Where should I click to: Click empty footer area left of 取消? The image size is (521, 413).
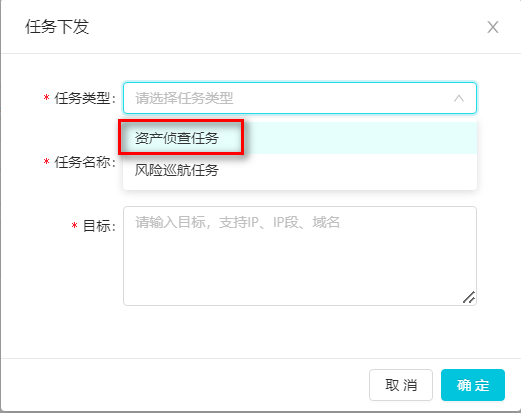(185, 385)
